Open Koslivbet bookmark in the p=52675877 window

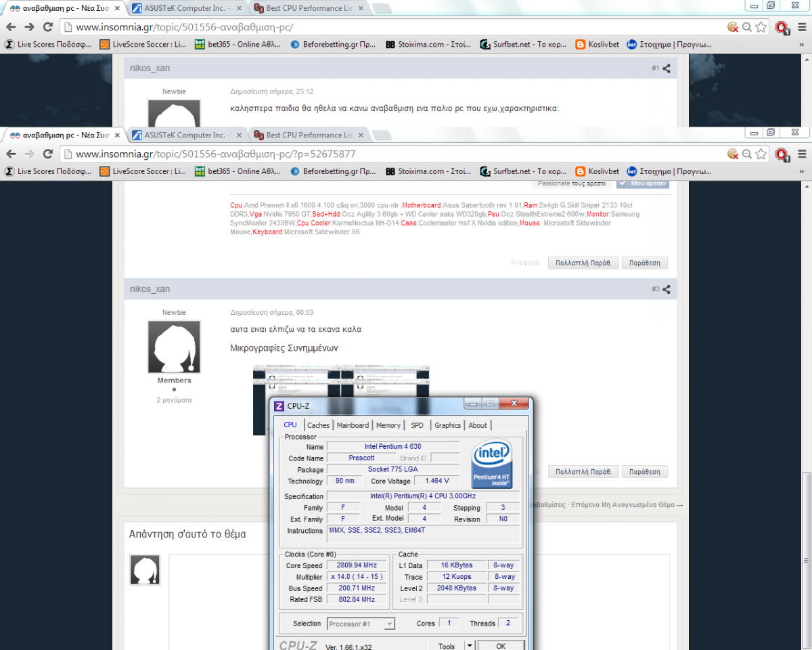click(597, 171)
